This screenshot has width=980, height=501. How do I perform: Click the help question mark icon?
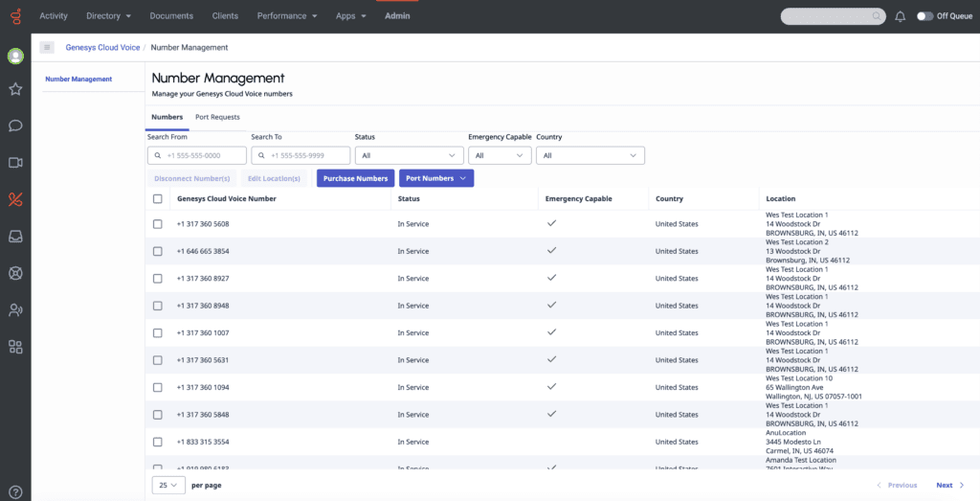tap(15, 492)
